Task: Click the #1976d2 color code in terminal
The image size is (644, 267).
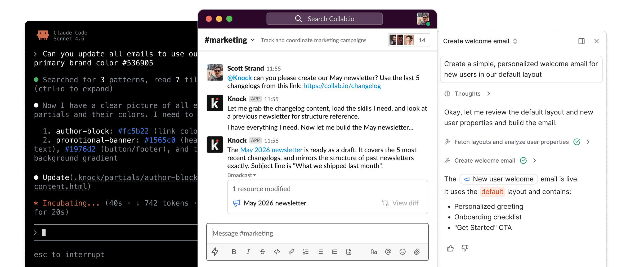Action: pyautogui.click(x=80, y=149)
